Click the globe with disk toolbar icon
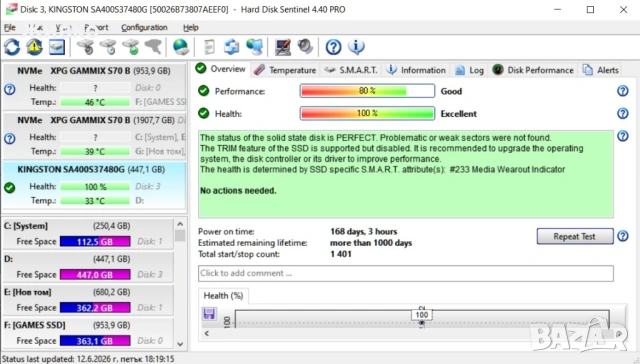This screenshot has height=364, width=640. [180, 47]
